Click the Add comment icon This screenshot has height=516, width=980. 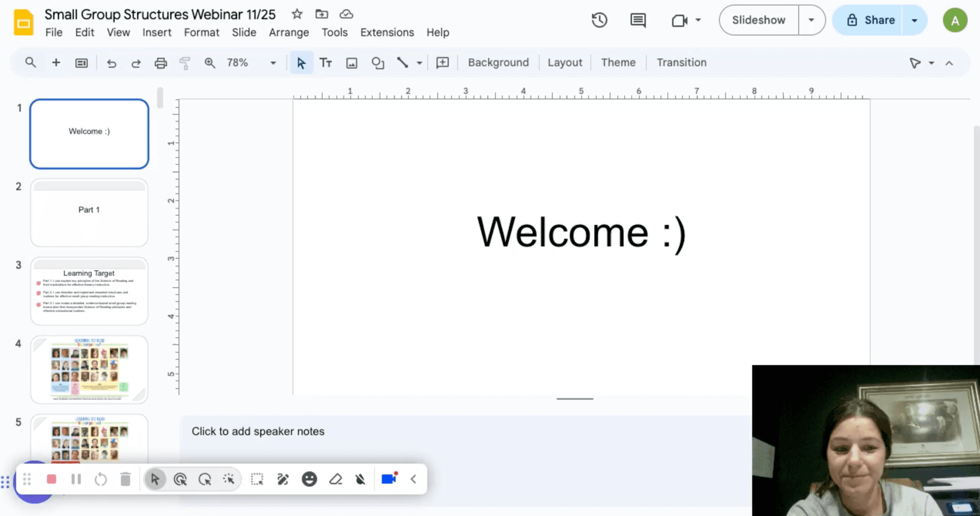(x=442, y=63)
